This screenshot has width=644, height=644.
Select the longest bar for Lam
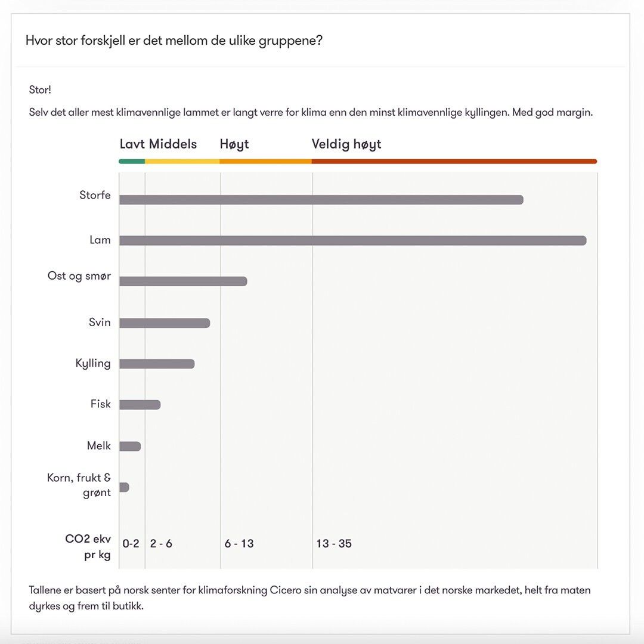coord(352,240)
